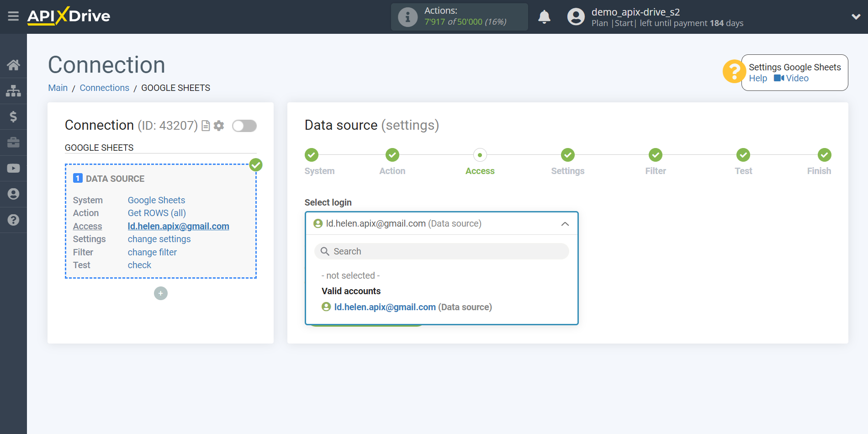The width and height of the screenshot is (868, 434).
Task: Open the hamburger menu
Action: click(13, 16)
